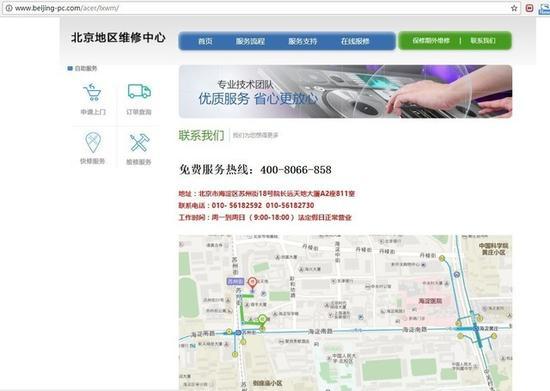
Task: Click the 海淀医院 label on the map
Action: [x=430, y=301]
